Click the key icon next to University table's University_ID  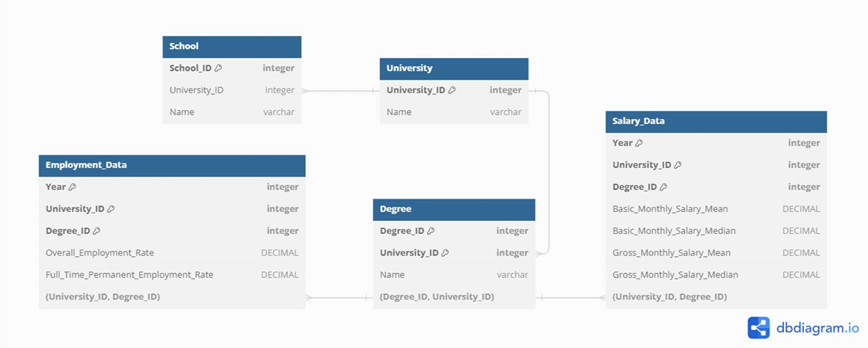pos(452,90)
